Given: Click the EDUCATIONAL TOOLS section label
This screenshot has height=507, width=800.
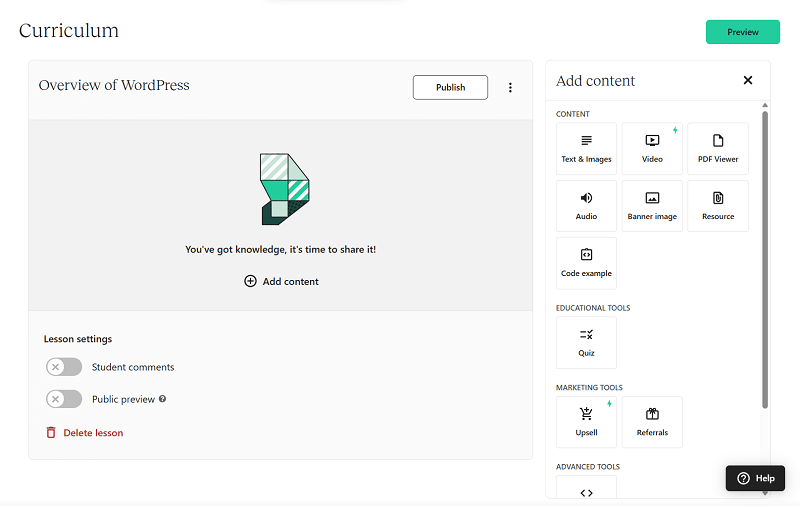Looking at the screenshot, I should pos(593,308).
